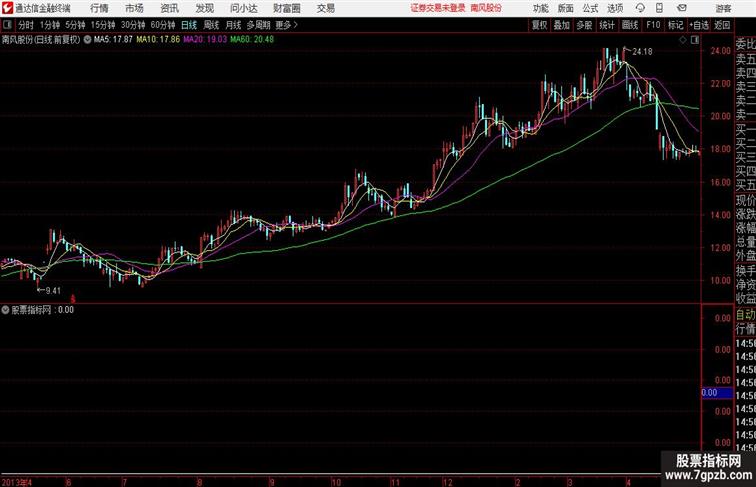Open the 行情 menu
This screenshot has height=487, width=756.
pos(99,8)
